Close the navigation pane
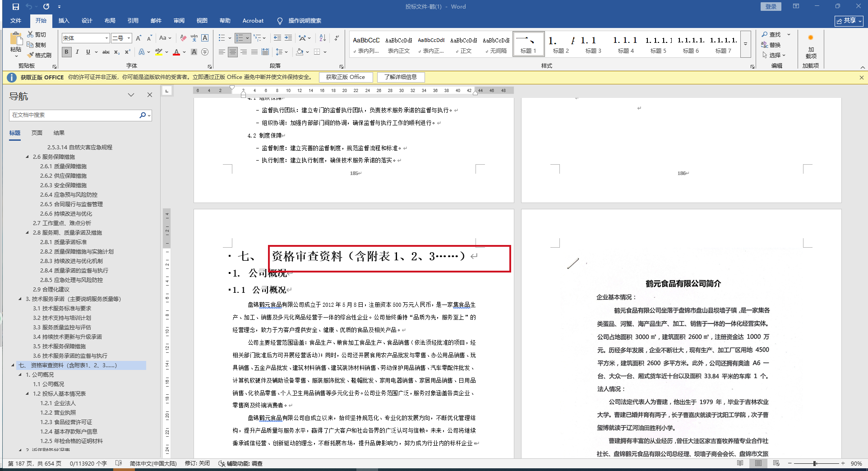The width and height of the screenshot is (868, 471). 150,95
